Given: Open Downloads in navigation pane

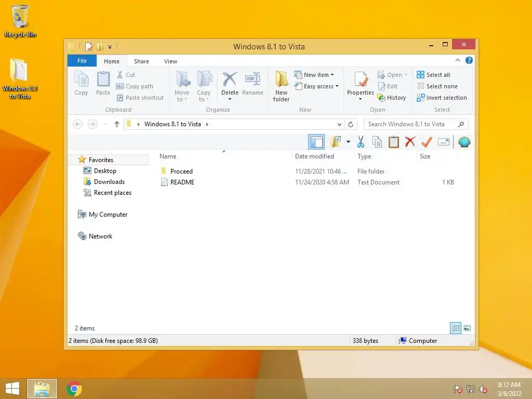Looking at the screenshot, I should tap(104, 181).
